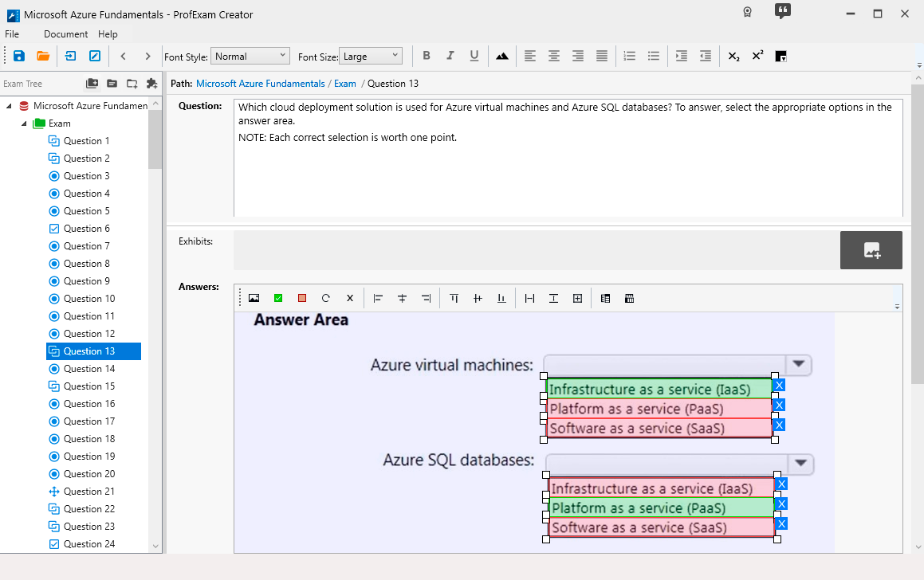The height and width of the screenshot is (580, 924).
Task: Insert image into the question text
Action: 502,56
